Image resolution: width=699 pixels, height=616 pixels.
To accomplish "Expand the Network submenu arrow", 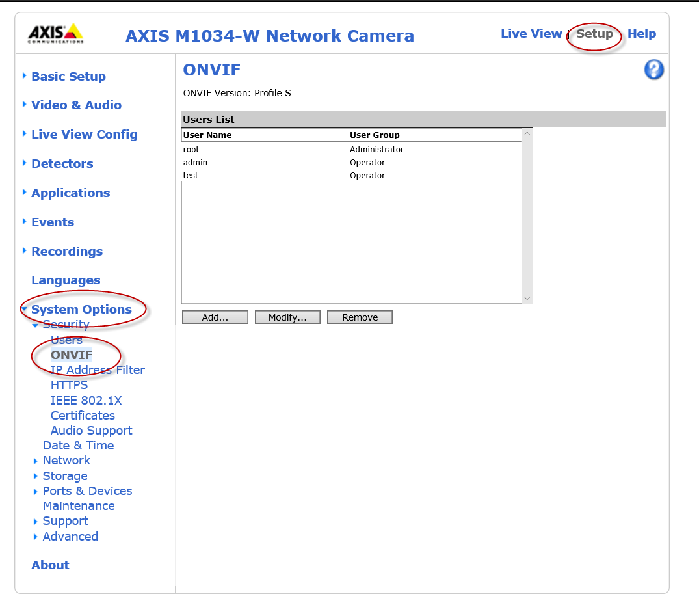I will pos(35,461).
